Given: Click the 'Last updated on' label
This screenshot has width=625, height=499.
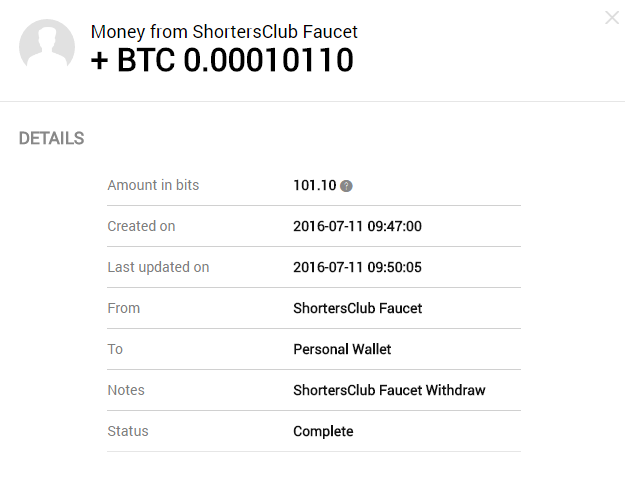Looking at the screenshot, I should [158, 267].
